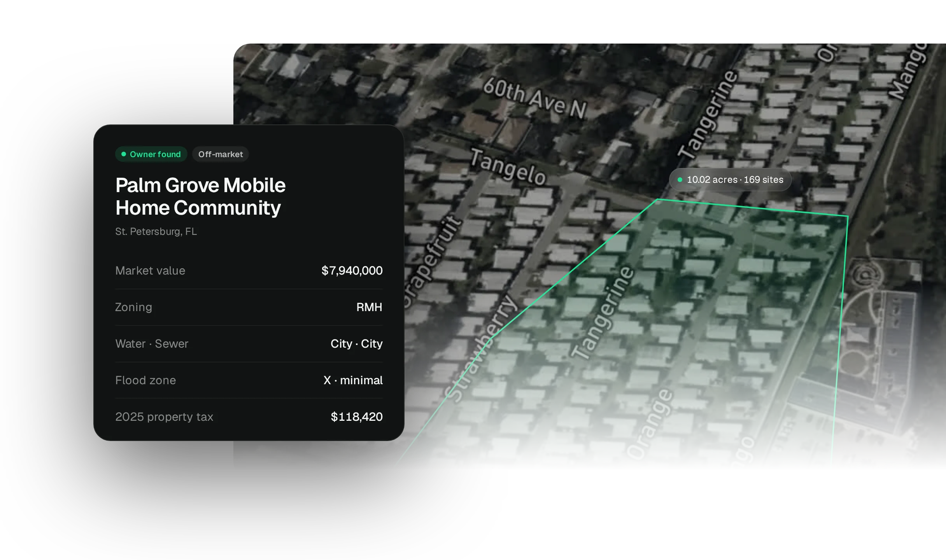This screenshot has height=560, width=946.
Task: Click the green dot in Owner found badge
Action: 124,154
